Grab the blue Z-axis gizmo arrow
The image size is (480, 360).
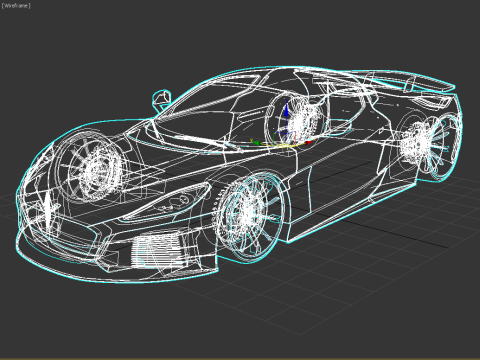[x=286, y=110]
